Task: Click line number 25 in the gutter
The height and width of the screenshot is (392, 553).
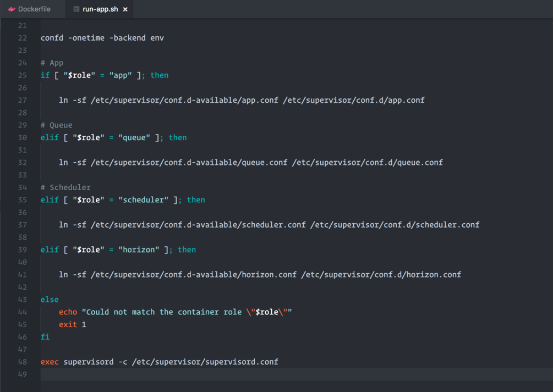Action: [x=22, y=75]
